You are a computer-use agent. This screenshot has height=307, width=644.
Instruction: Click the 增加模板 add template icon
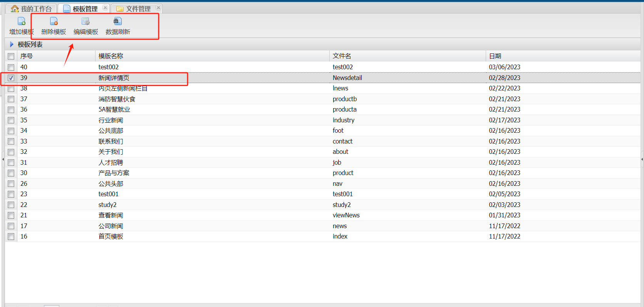21,21
